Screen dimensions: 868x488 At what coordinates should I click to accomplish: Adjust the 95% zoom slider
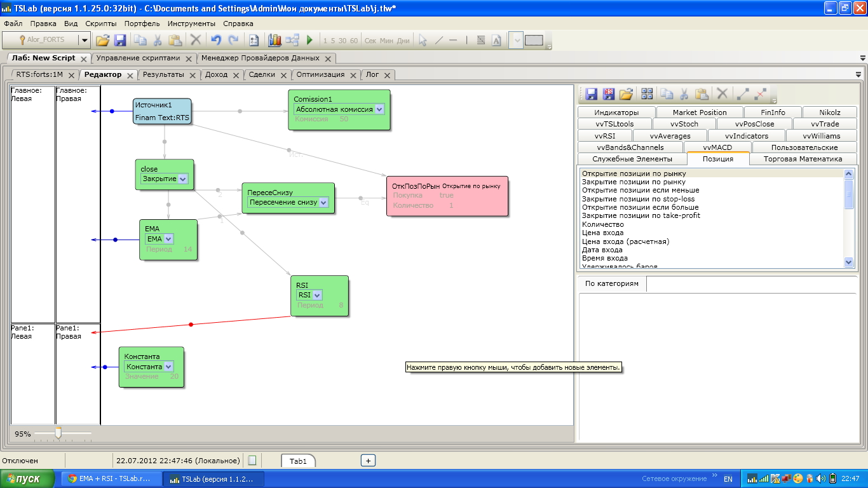tap(58, 433)
